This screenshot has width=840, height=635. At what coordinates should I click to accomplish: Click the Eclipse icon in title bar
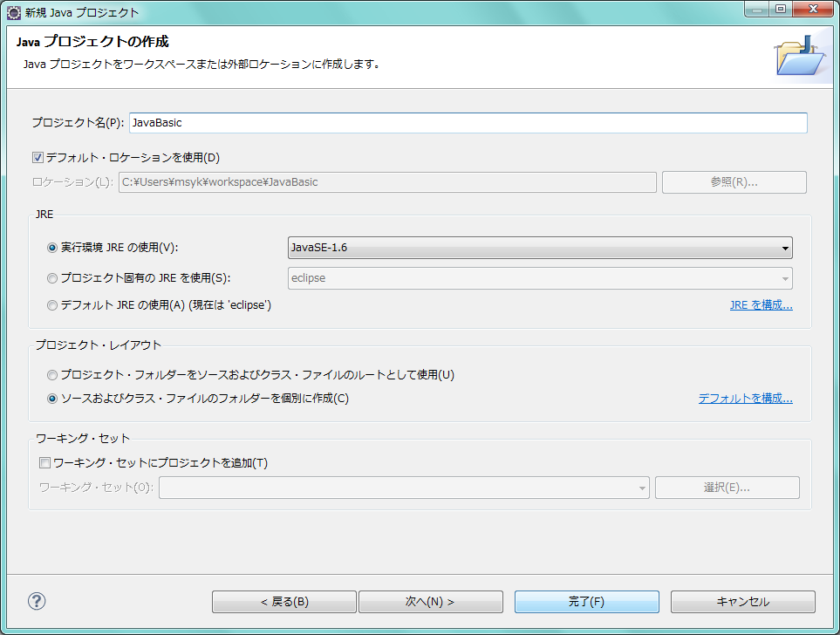pos(14,12)
